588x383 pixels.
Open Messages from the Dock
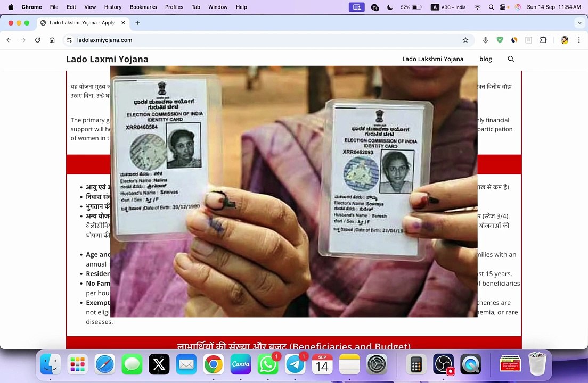132,364
